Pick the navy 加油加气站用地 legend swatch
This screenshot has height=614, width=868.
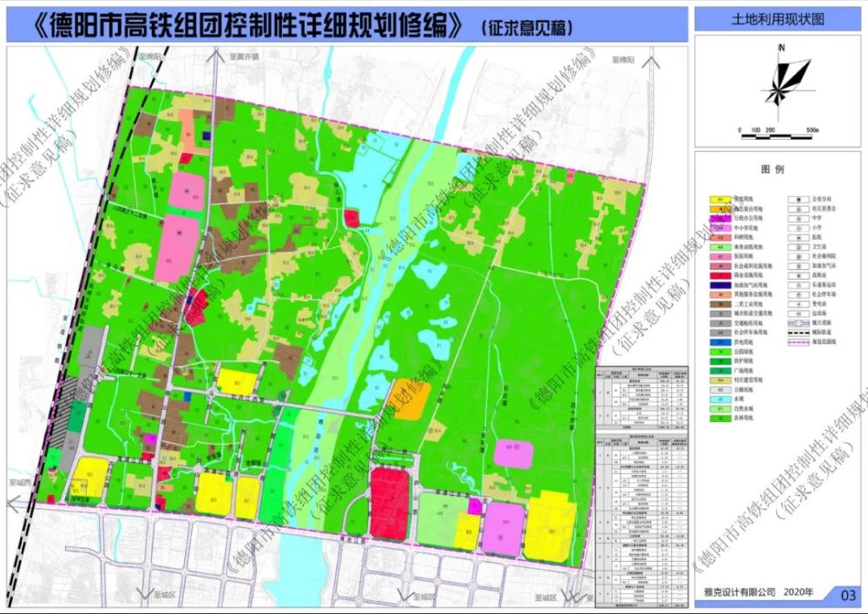(720, 285)
